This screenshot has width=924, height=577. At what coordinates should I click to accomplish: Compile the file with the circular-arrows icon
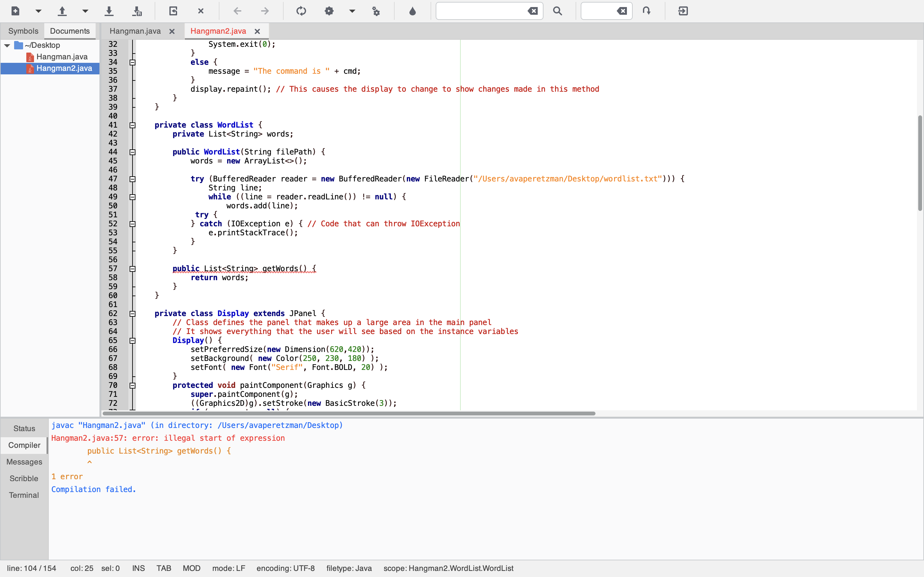click(301, 11)
